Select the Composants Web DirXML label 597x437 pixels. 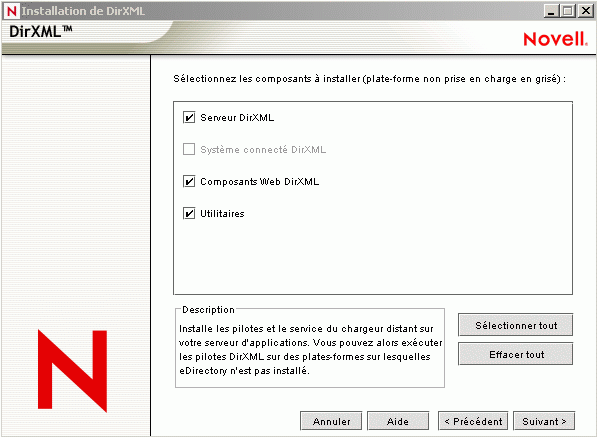pos(260,182)
